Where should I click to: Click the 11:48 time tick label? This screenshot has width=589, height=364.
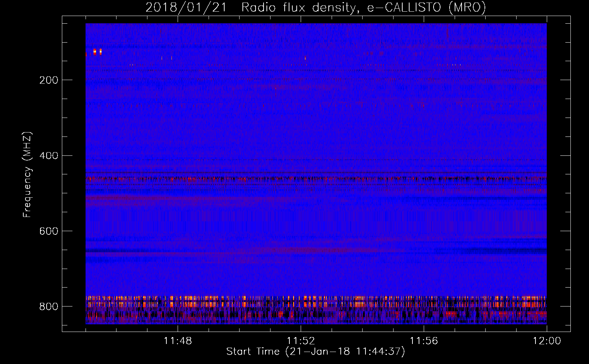pos(178,341)
